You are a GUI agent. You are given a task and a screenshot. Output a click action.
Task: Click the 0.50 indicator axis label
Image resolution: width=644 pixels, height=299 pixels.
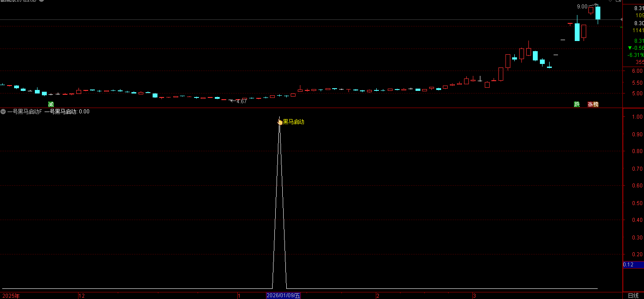tap(637, 203)
